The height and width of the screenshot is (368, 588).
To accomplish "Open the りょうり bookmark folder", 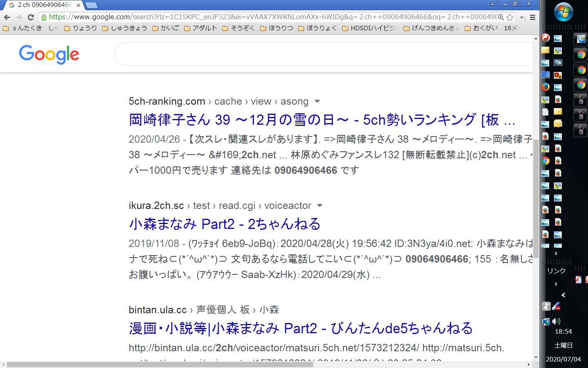I will tap(80, 28).
